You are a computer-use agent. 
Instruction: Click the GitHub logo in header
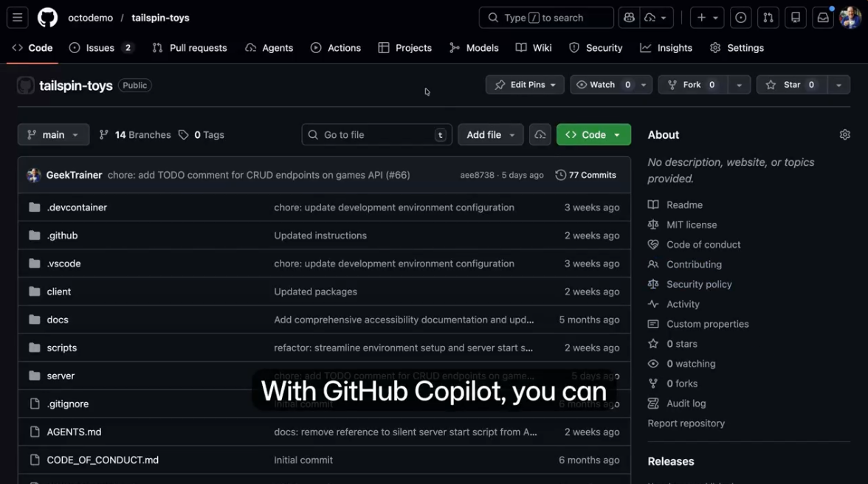(47, 18)
